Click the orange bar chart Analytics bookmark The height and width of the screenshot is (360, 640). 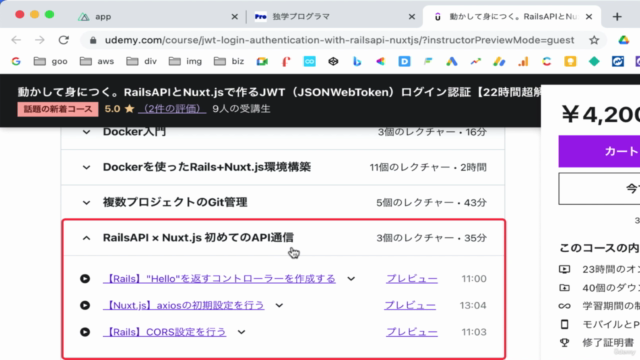tap(523, 62)
